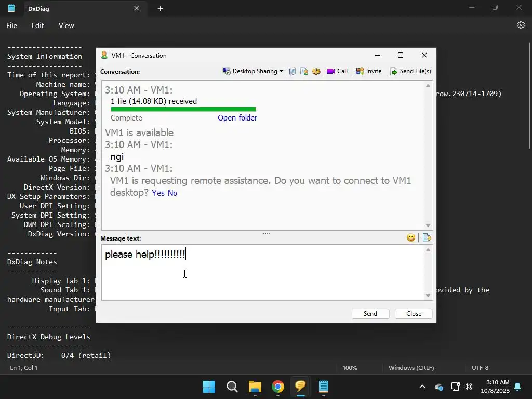The height and width of the screenshot is (399, 532).
Task: Decline remote assistance by clicking No
Action: point(172,193)
